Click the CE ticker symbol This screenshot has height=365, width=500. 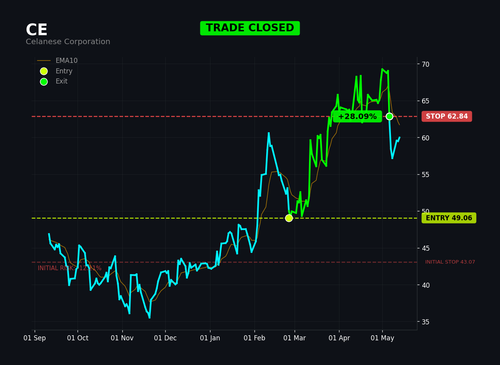tap(36, 30)
